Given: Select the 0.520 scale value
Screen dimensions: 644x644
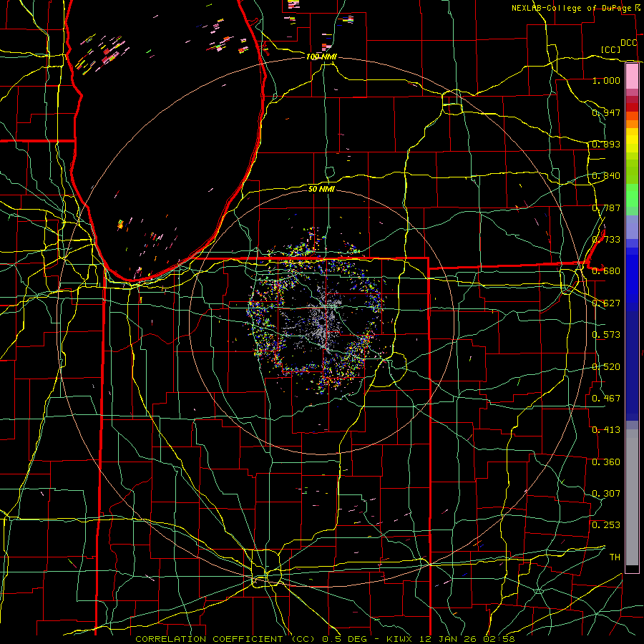Looking at the screenshot, I should [606, 366].
